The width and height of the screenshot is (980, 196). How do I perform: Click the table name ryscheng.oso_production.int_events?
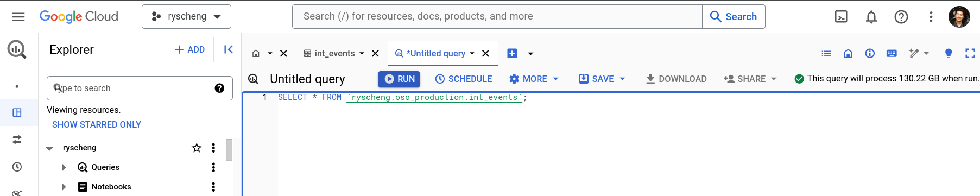[x=434, y=97]
